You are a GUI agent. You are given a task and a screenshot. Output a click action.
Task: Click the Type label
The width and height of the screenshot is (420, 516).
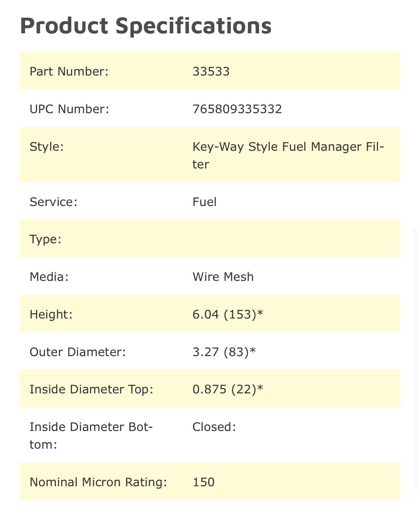[45, 239]
